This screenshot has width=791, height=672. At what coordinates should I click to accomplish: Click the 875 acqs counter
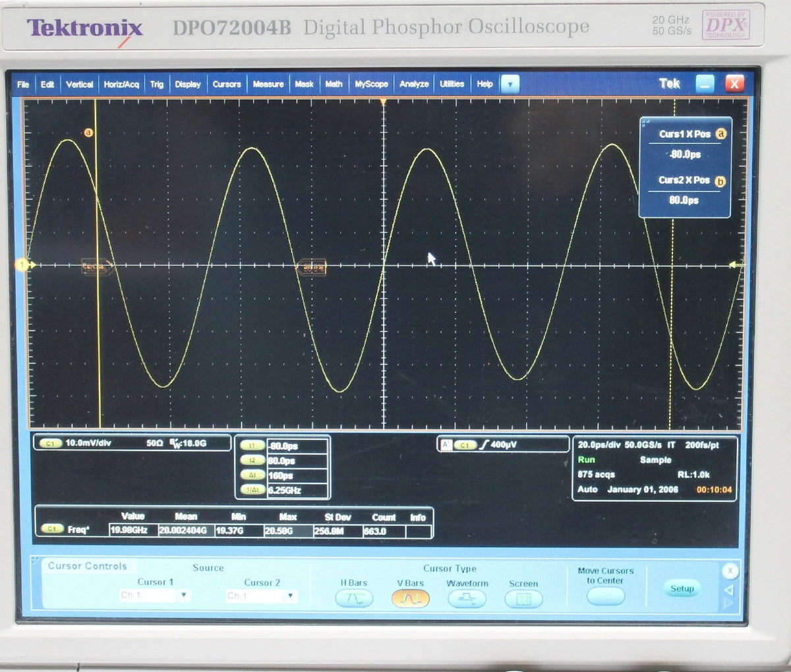tap(596, 475)
